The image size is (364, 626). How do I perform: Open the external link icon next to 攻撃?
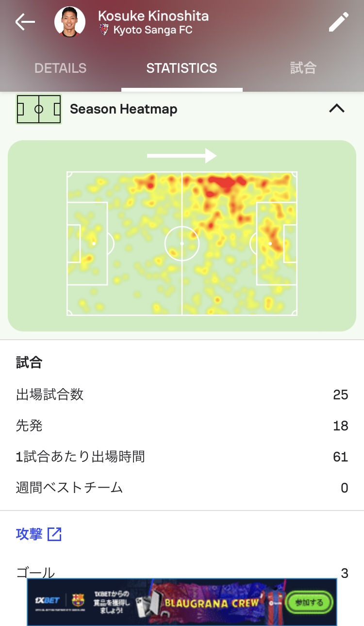click(x=55, y=534)
